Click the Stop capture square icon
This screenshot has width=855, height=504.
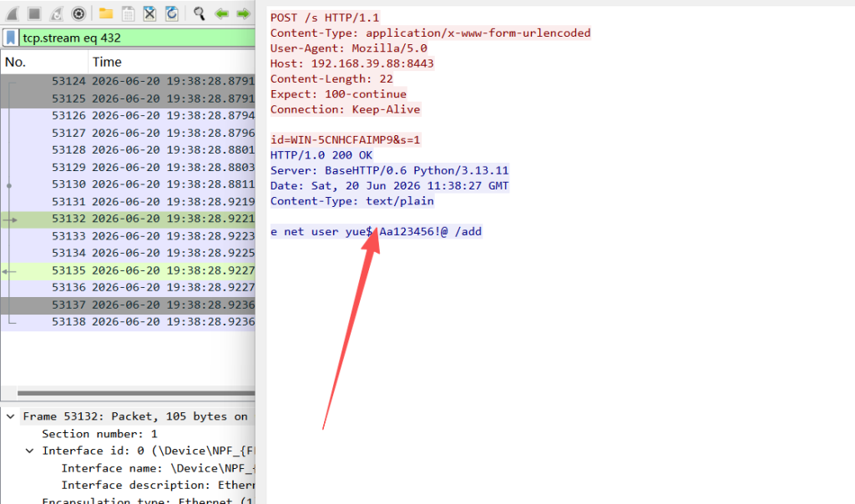pos(34,13)
